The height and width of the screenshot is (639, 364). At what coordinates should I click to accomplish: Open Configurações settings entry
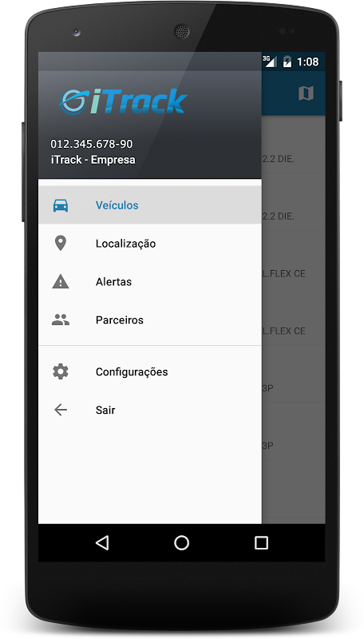pyautogui.click(x=150, y=371)
